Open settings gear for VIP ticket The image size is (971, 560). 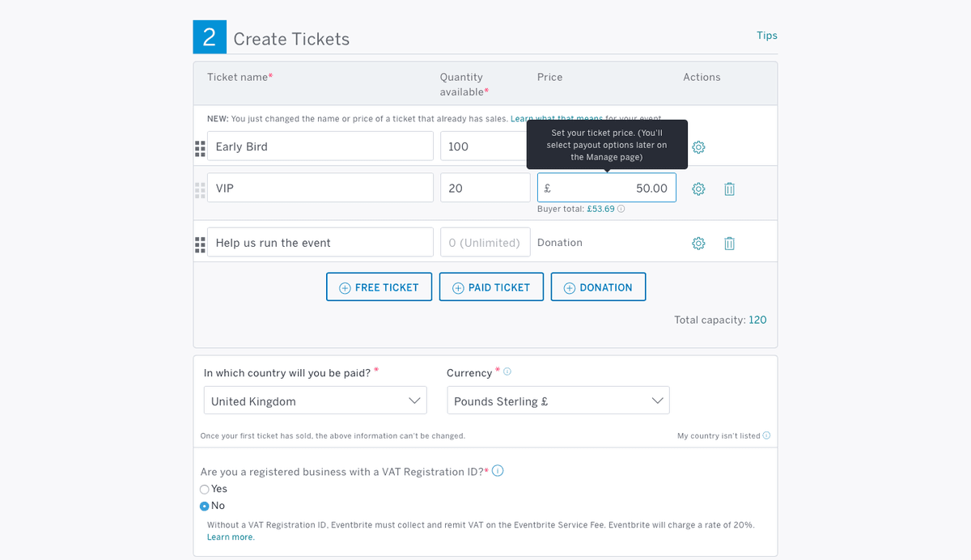(698, 189)
